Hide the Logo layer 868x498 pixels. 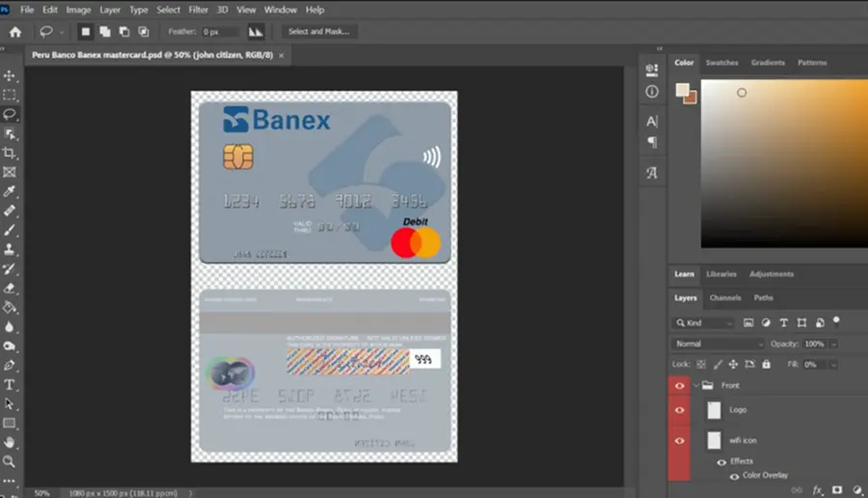pyautogui.click(x=679, y=410)
